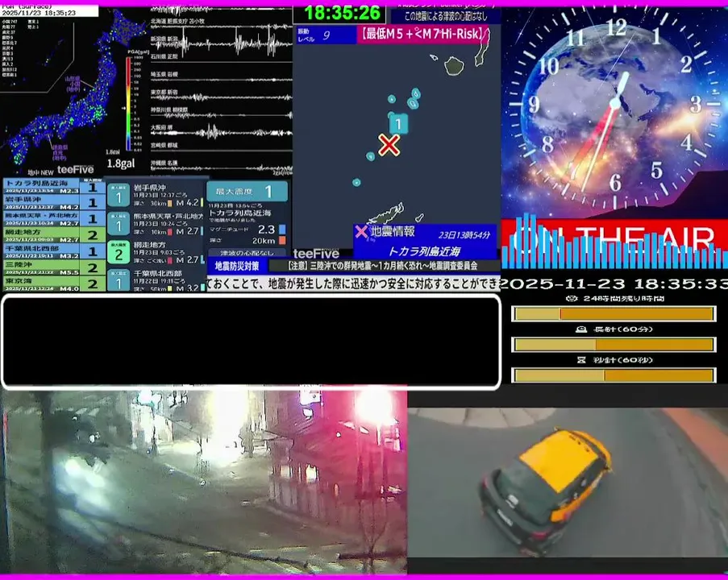Viewport: 728px width, 580px height.
Task: Click the black blank panel with white border
Action: tap(252, 341)
